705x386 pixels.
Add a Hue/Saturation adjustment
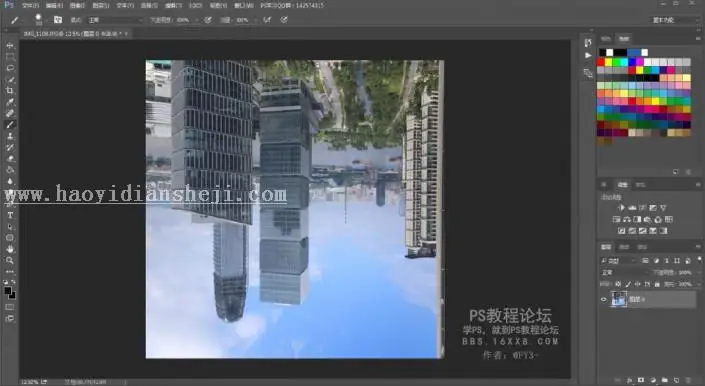coord(616,219)
